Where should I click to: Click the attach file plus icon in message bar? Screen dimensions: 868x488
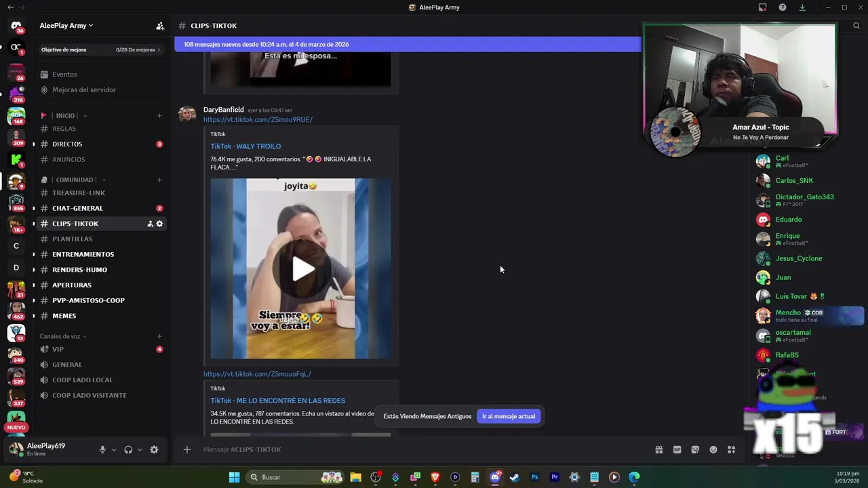coord(187,449)
